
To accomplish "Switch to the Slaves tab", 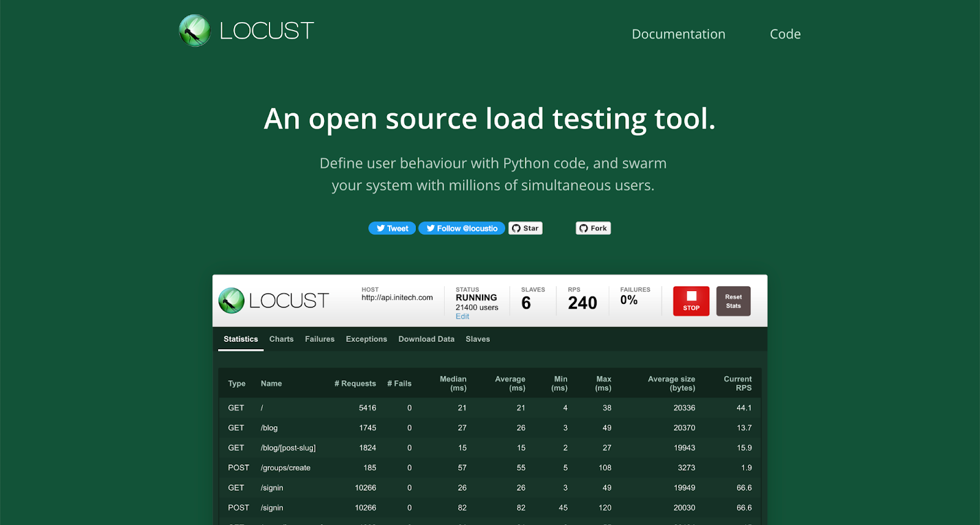I will pyautogui.click(x=478, y=339).
